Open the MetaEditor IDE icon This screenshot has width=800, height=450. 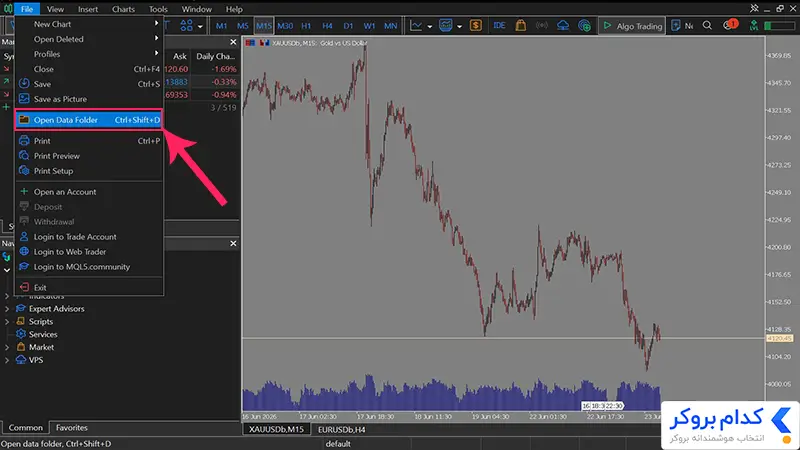click(499, 26)
